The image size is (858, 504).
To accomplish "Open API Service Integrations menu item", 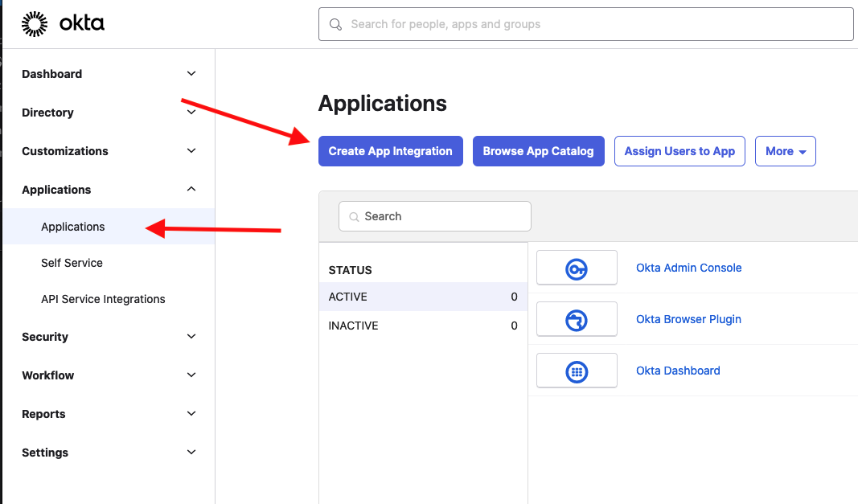I will [103, 299].
